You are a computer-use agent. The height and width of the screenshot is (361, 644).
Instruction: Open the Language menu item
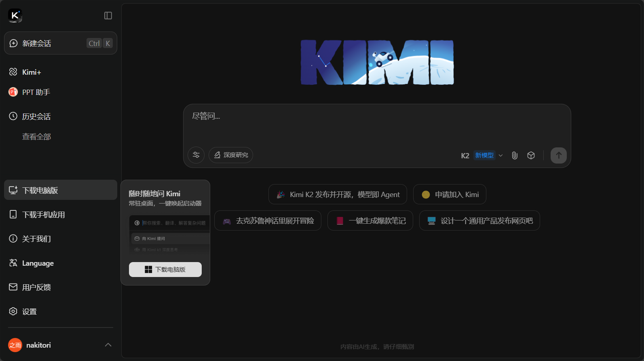[61, 263]
